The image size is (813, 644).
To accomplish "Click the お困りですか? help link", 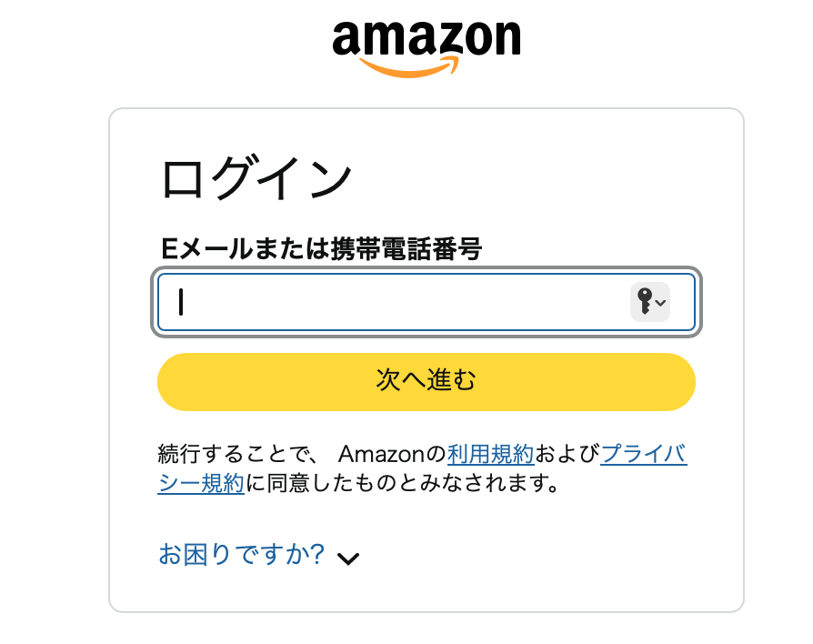I will [x=242, y=554].
